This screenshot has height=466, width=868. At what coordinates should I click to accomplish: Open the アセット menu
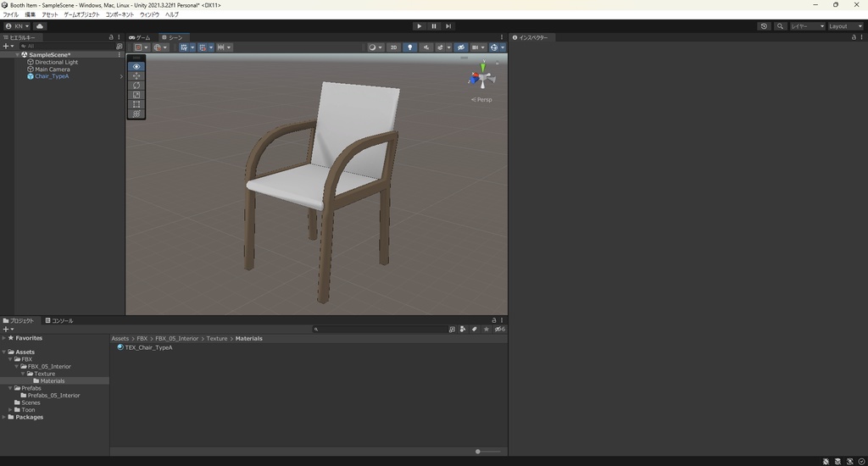tap(49, 14)
